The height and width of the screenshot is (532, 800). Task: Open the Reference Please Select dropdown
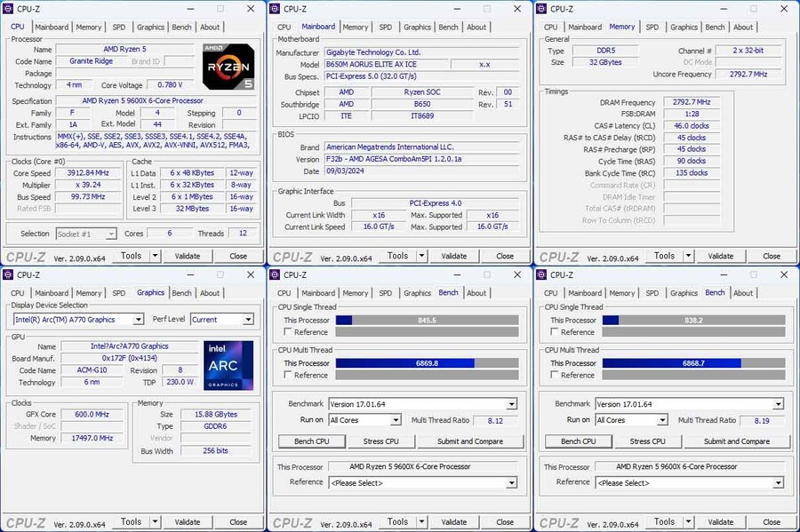click(x=422, y=482)
